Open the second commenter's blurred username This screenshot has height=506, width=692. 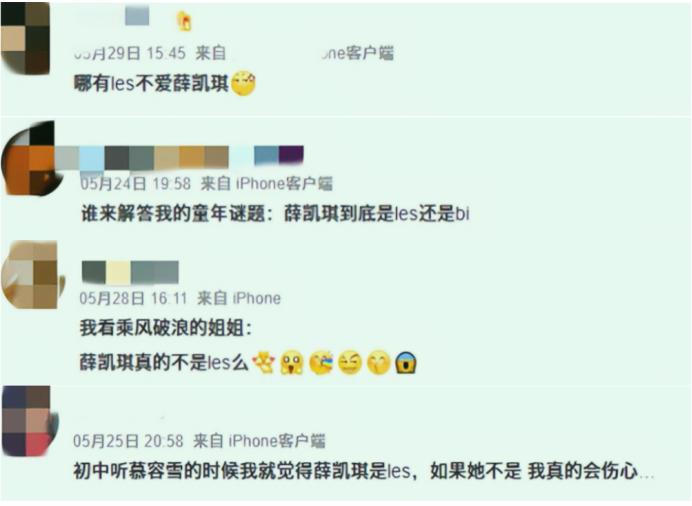[x=179, y=157]
